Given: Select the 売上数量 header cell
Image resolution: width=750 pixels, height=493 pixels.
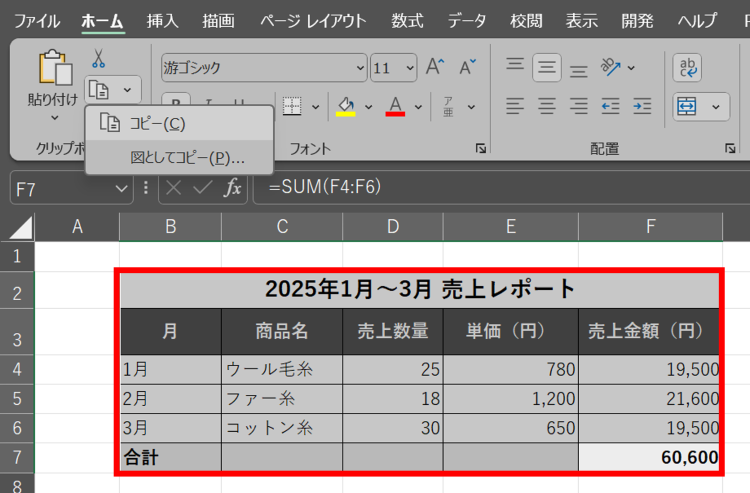Looking at the screenshot, I should [393, 331].
